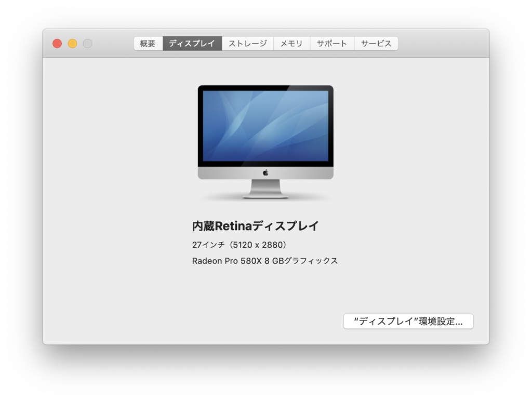Click the grayed-out zoom window button
Image resolution: width=532 pixels, height=401 pixels.
[88, 44]
